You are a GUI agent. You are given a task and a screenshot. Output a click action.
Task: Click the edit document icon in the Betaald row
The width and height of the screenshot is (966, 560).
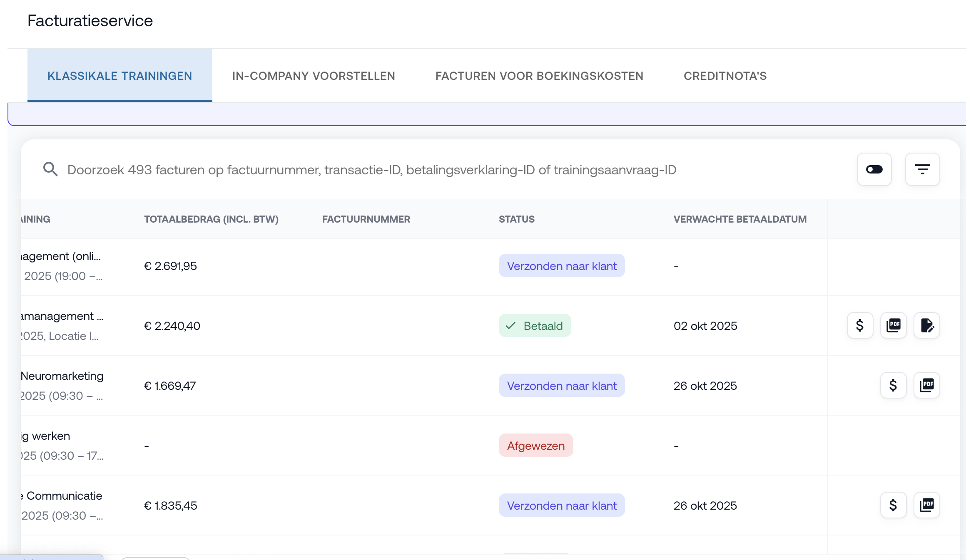coord(926,325)
